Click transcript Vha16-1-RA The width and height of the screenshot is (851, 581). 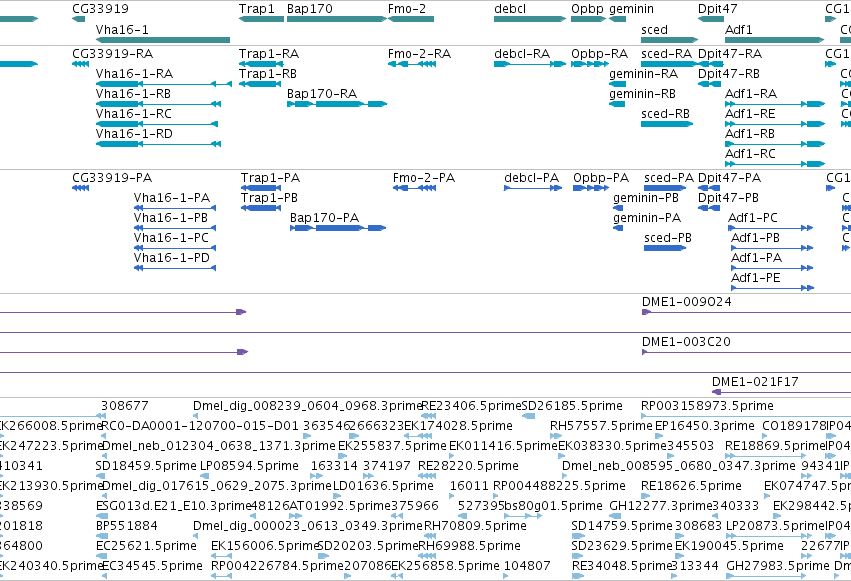coord(134,74)
